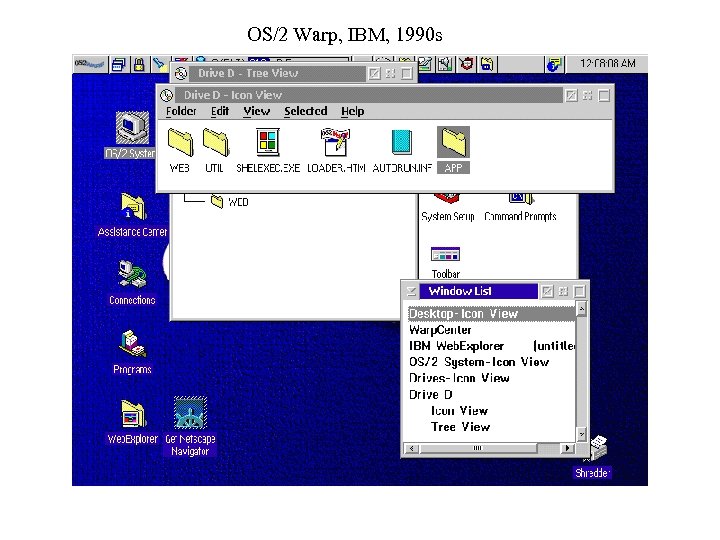Select the SHELEXEC.EXE program icon
Screen dimensions: 720x540
tap(268, 150)
